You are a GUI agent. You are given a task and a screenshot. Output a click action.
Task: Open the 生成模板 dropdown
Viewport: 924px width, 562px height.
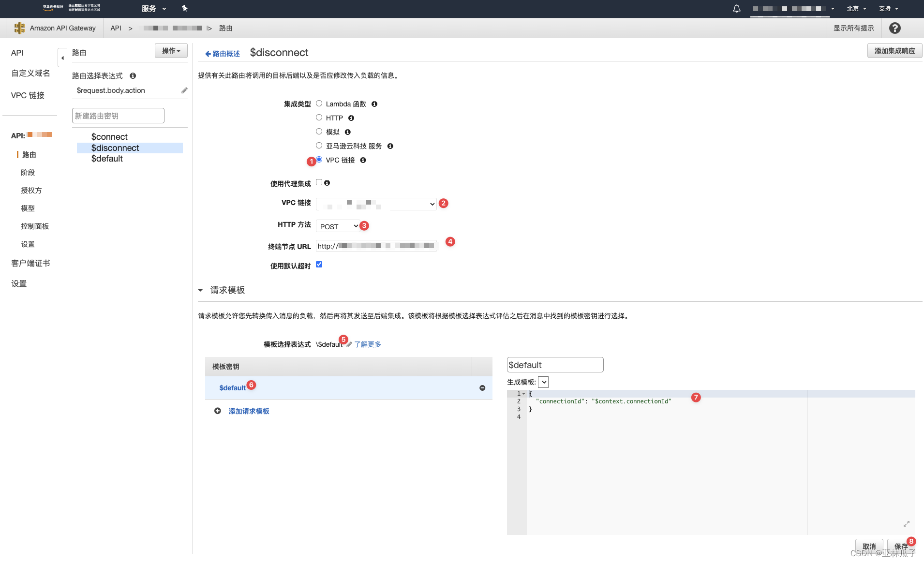(544, 382)
